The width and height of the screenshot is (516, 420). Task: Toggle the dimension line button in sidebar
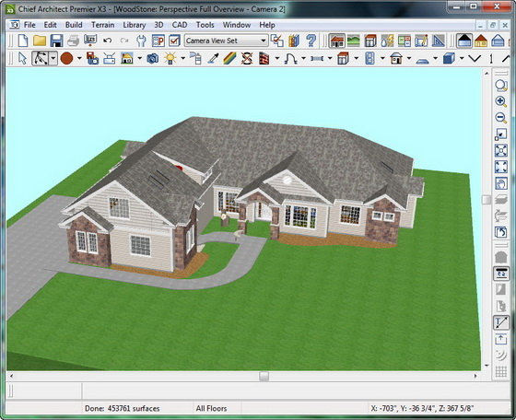point(501,322)
